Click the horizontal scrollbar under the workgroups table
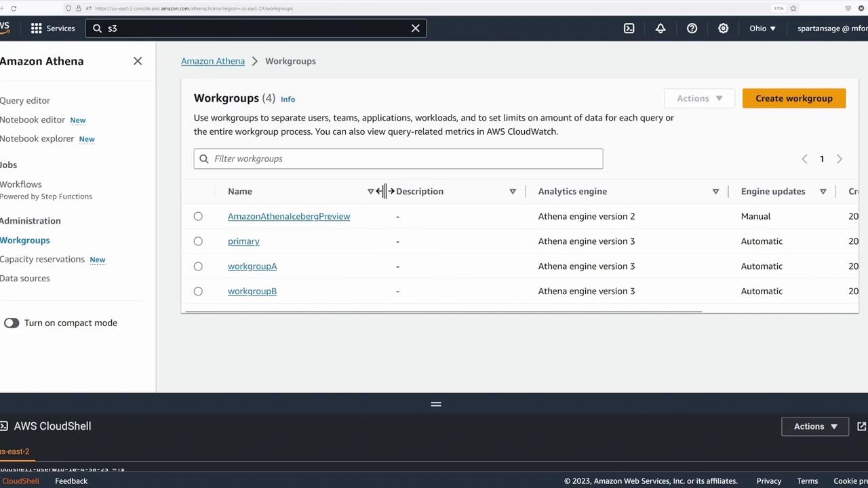 coord(443,312)
